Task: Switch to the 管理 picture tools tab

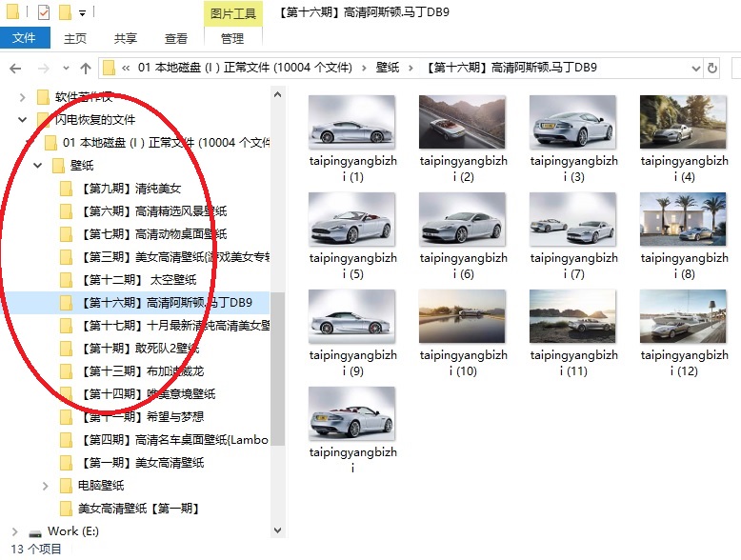Action: pos(232,38)
